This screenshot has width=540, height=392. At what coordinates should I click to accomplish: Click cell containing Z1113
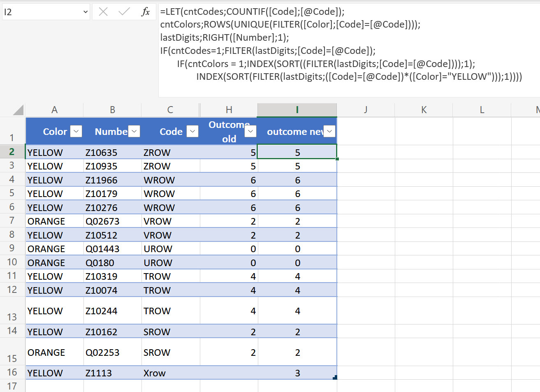point(112,373)
